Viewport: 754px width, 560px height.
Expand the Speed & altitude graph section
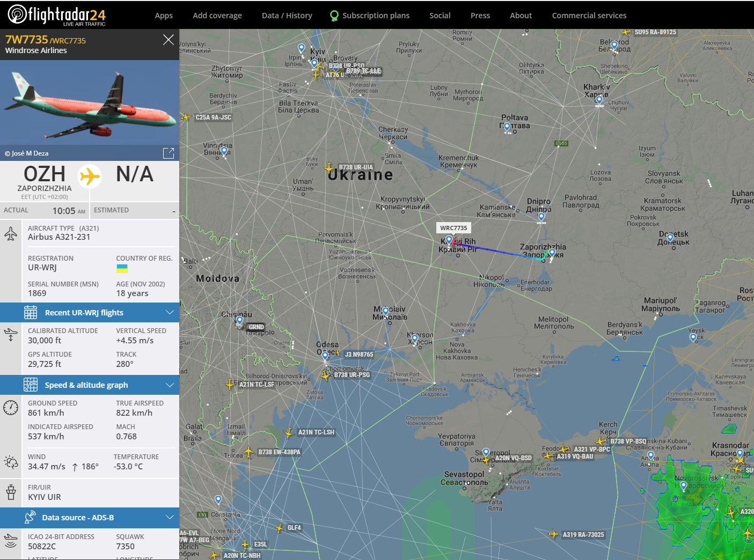coord(90,385)
